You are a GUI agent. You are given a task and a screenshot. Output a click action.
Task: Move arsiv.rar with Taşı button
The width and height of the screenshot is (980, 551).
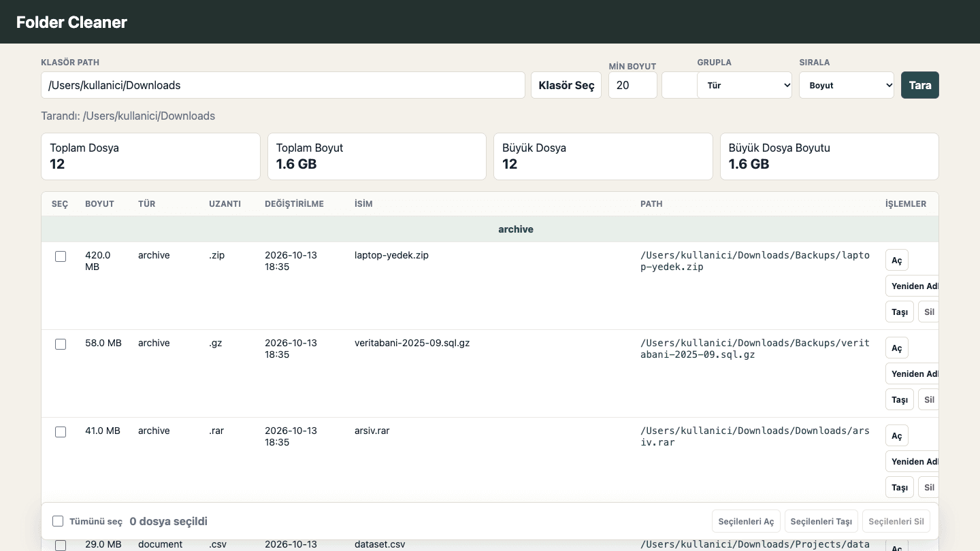pos(900,488)
